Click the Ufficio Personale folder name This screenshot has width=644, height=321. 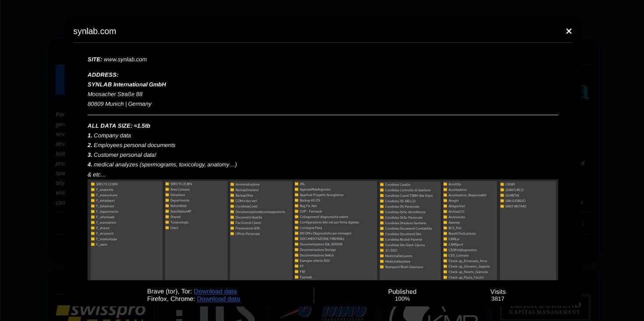pos(247,234)
